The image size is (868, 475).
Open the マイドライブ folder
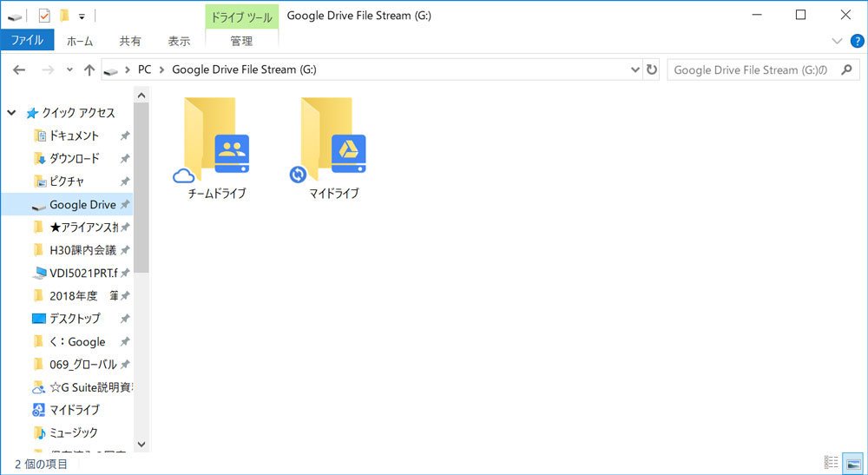click(x=333, y=148)
